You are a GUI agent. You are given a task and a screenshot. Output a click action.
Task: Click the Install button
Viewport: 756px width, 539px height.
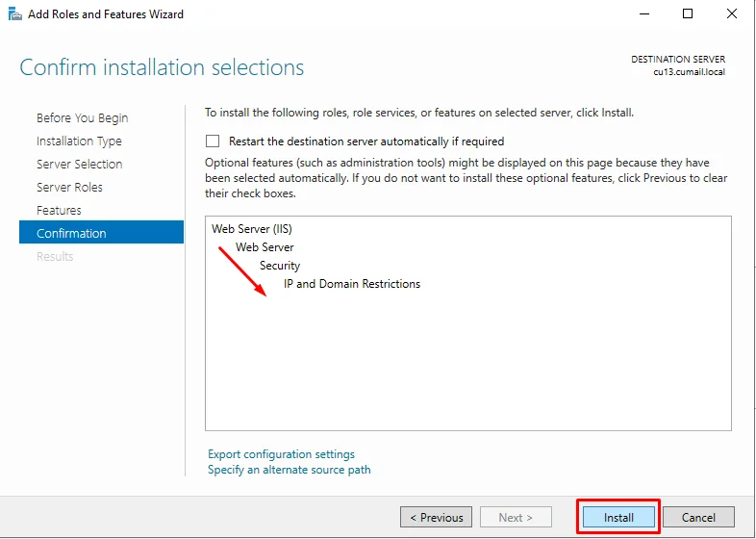618,517
